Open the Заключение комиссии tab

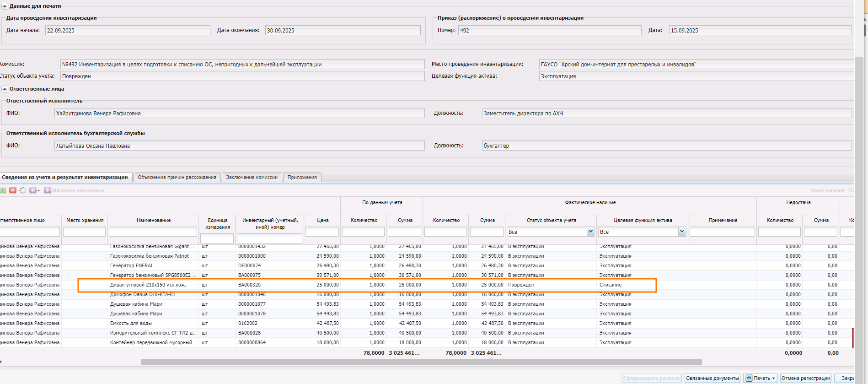point(252,177)
